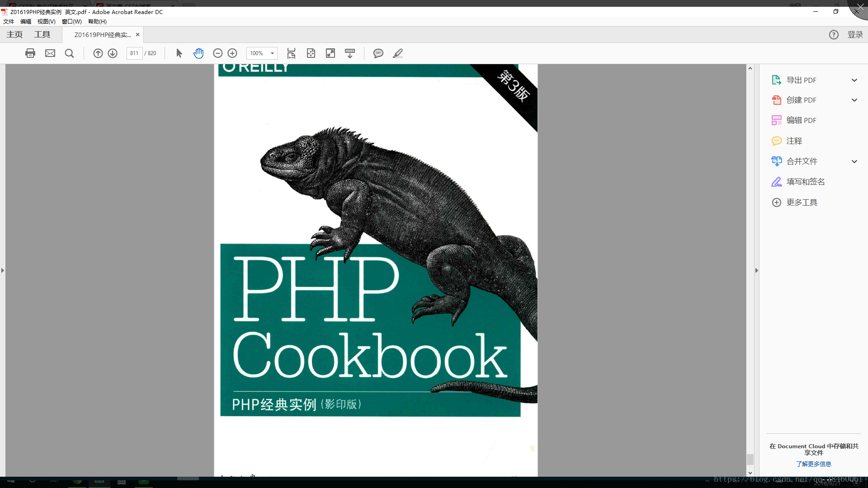Go to previous page arrow

point(98,53)
